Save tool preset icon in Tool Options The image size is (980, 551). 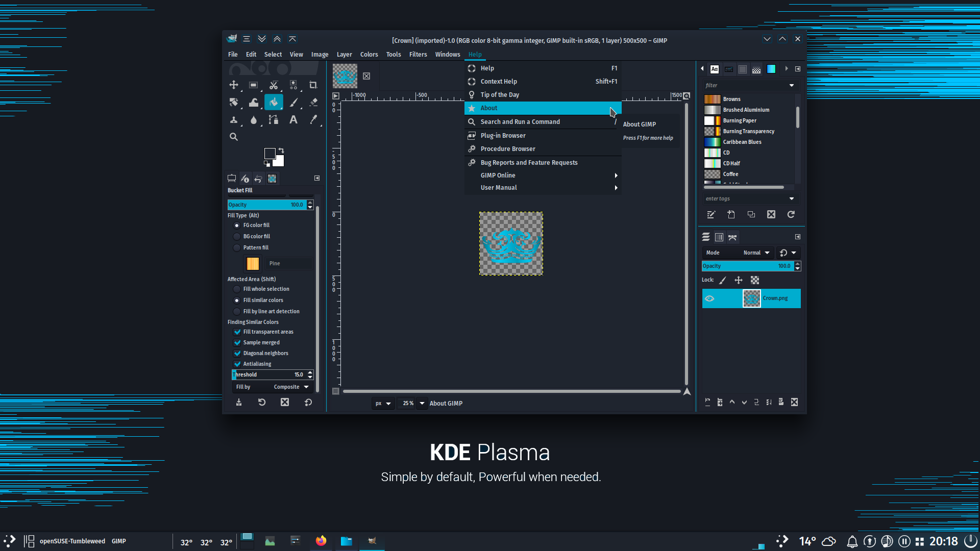pyautogui.click(x=238, y=402)
